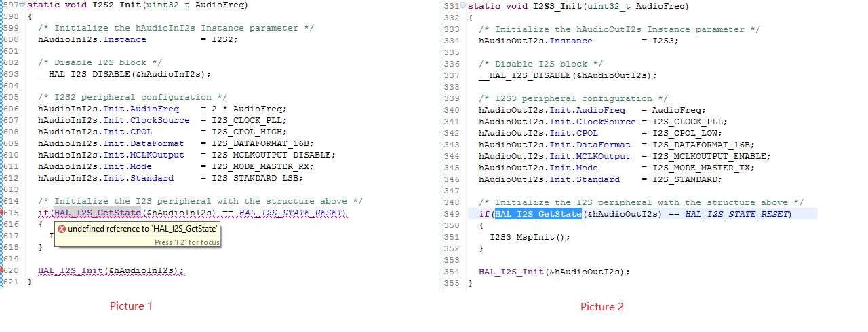Image resolution: width=868 pixels, height=332 pixels.
Task: Click the red error icon in tooltip
Action: pyautogui.click(x=61, y=229)
